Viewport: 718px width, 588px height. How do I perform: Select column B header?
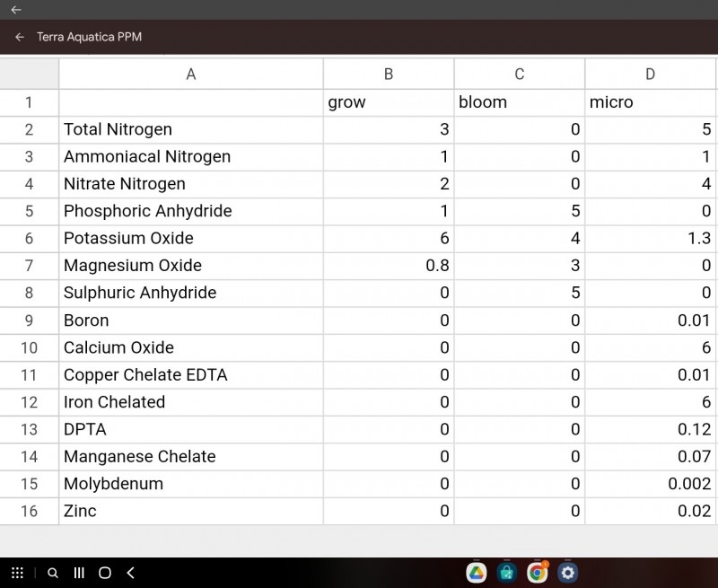pyautogui.click(x=389, y=75)
